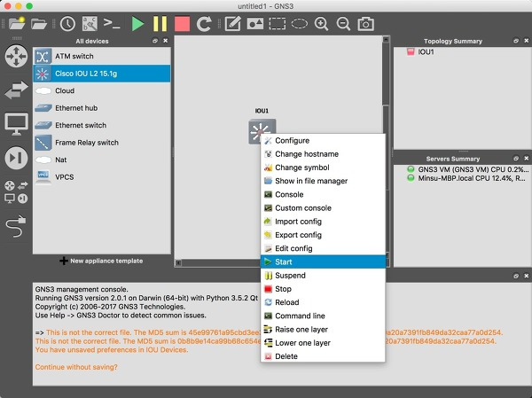Viewport: 532px width, 398px height.
Task: Select the Draw an ellipse tool
Action: pyautogui.click(x=300, y=24)
